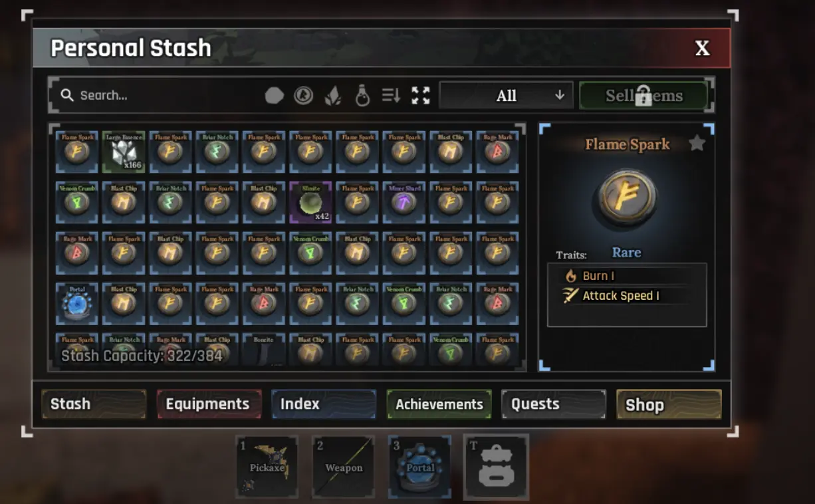Toggle the expand fullscreen grid icon

420,96
